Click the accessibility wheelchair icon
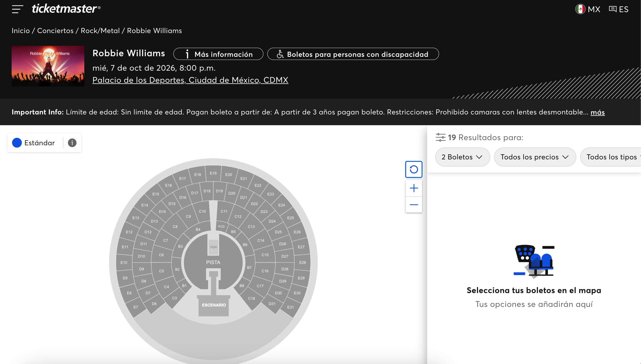 280,54
